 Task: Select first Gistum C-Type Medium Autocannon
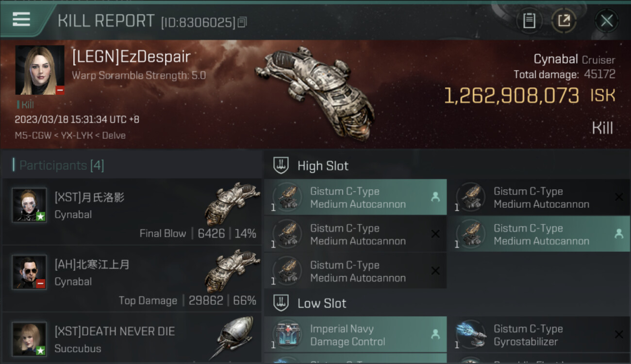(355, 198)
